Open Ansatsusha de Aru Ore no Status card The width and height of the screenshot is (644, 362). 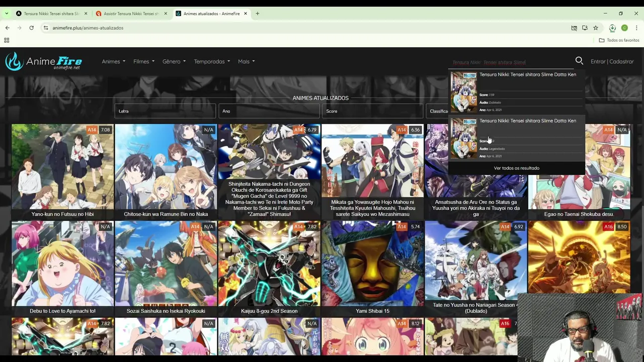click(x=475, y=197)
